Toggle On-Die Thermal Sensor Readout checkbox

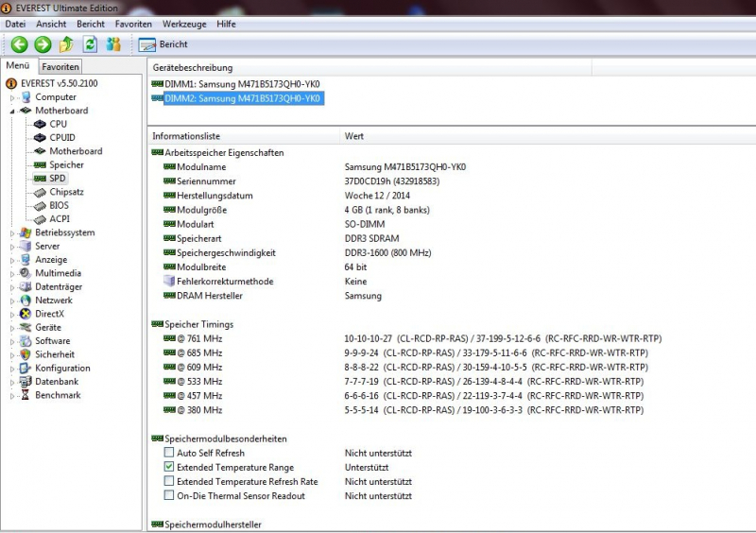point(169,495)
